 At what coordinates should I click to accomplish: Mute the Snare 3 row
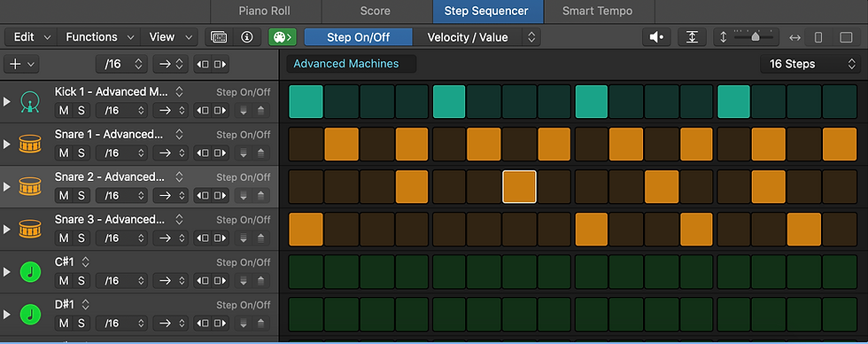(x=64, y=238)
